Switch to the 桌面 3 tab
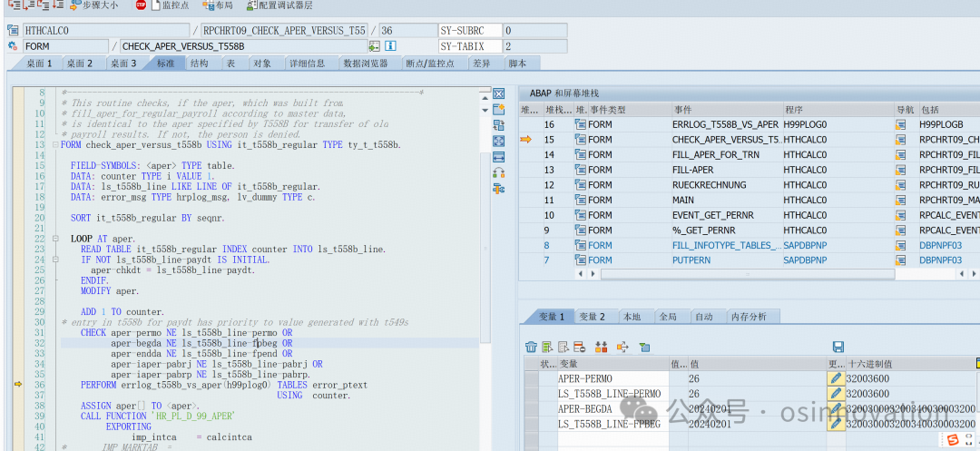Image resolution: width=980 pixels, height=451 pixels. tap(123, 64)
